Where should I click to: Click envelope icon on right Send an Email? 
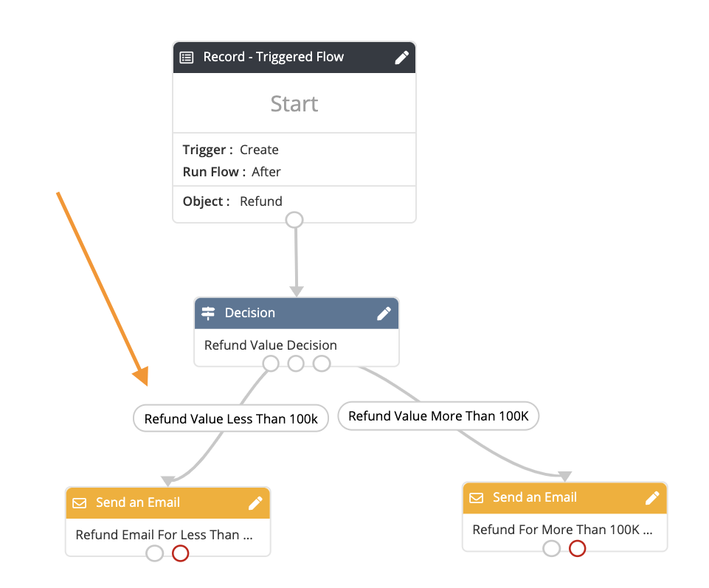476,498
